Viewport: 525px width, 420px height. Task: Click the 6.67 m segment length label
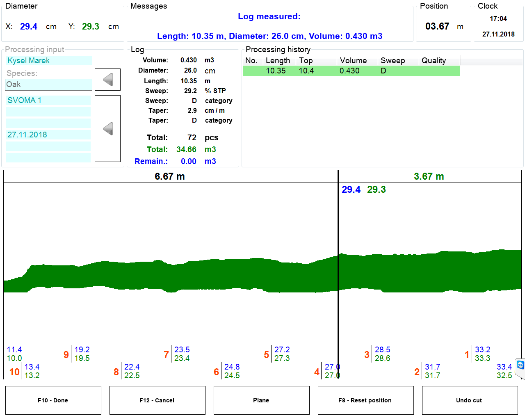(x=170, y=176)
